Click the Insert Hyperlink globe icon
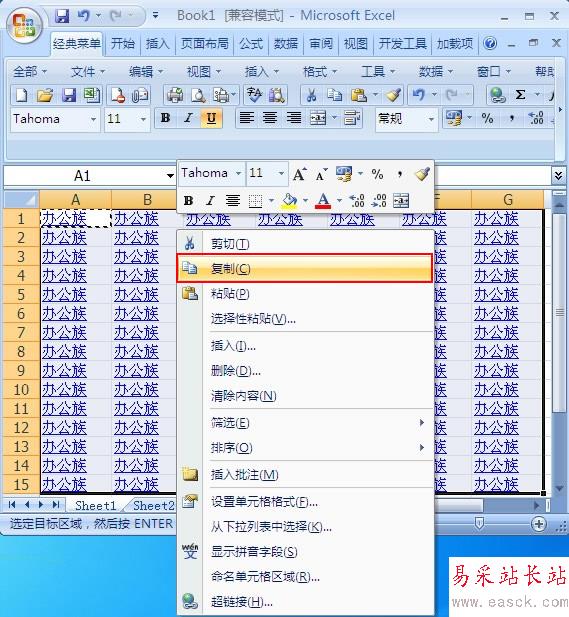Viewport: 569px width, 617px height. [497, 95]
